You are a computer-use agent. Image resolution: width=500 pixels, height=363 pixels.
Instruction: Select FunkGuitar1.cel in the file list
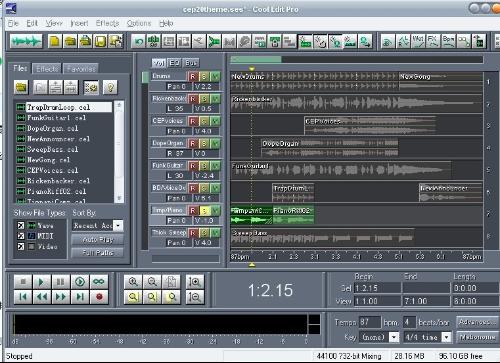[57, 118]
